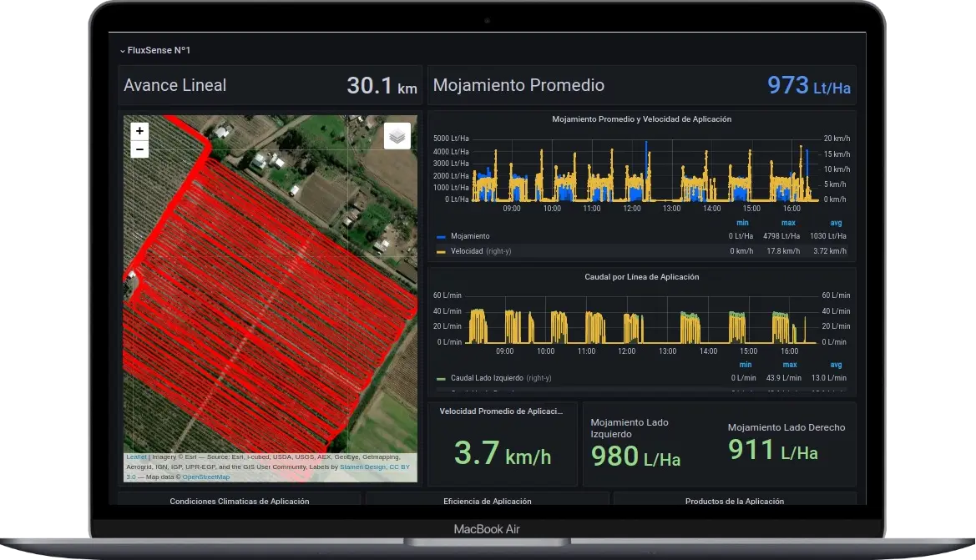Screen dimensions: 976x560
Task: Click the green Caudal Lado Izquierdo swatch
Action: (441, 378)
